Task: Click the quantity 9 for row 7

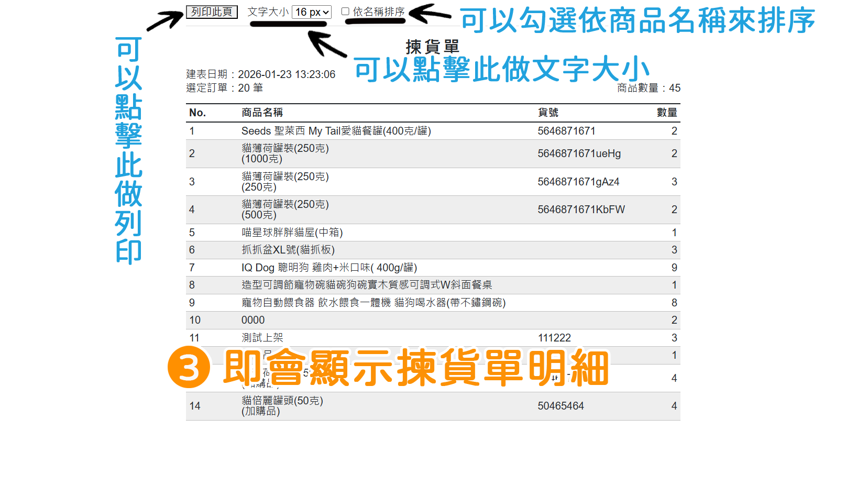Action: tap(674, 267)
